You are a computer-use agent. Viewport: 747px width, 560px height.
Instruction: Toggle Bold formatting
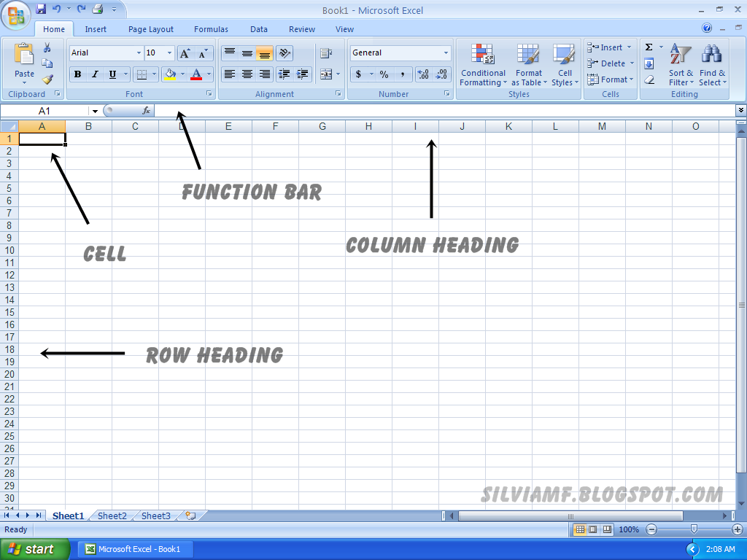coord(77,74)
